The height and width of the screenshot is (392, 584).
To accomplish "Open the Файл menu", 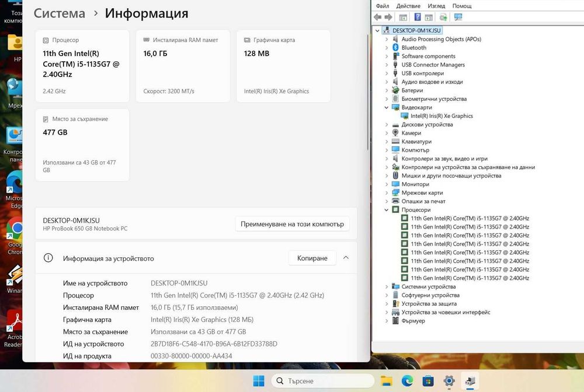I will (x=383, y=6).
